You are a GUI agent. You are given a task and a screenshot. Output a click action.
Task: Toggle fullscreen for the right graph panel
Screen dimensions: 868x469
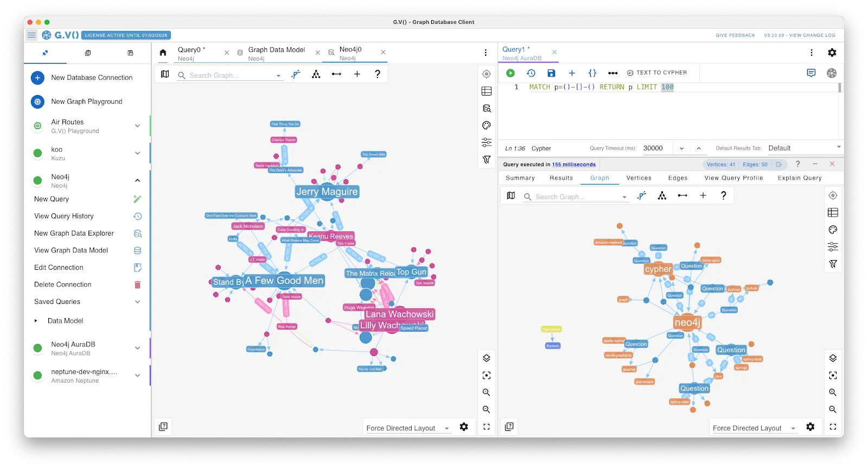833,427
